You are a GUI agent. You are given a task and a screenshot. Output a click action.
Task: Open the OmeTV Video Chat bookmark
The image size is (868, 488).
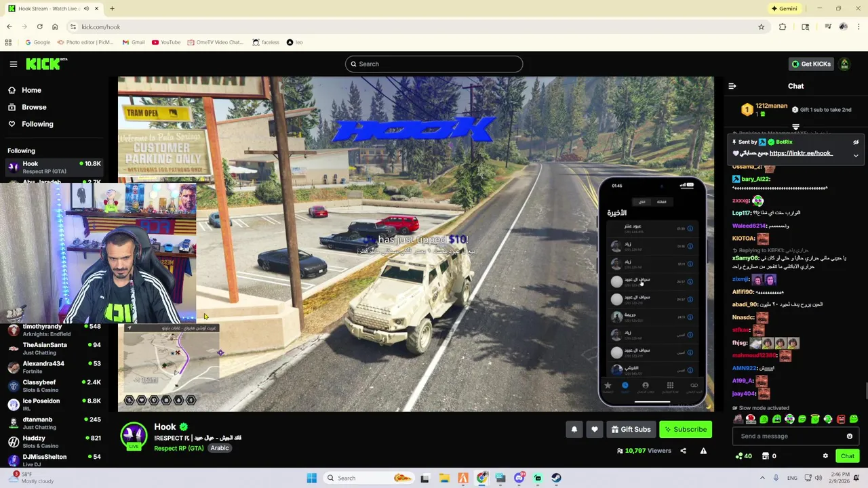(215, 42)
